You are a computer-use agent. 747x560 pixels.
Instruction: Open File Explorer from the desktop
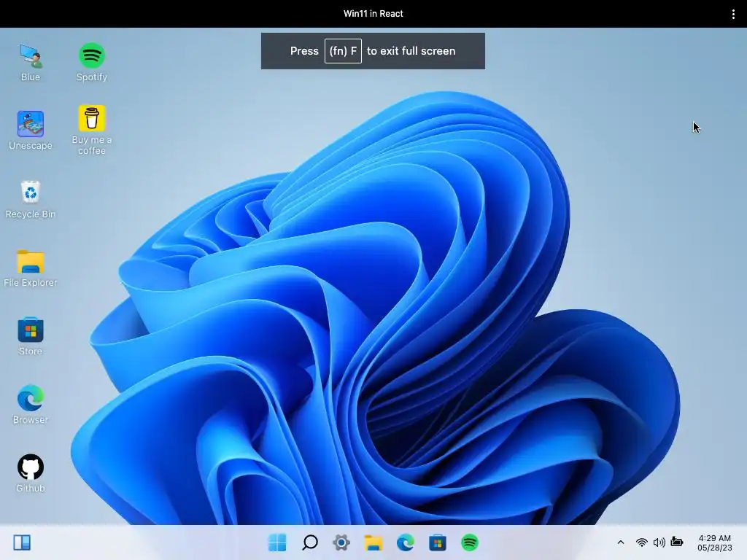pos(31,268)
